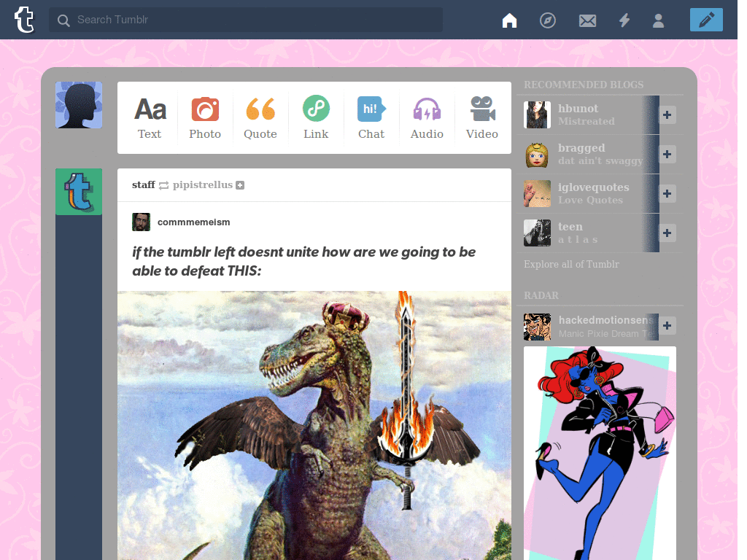Open the pipistrellus blog link

203,184
